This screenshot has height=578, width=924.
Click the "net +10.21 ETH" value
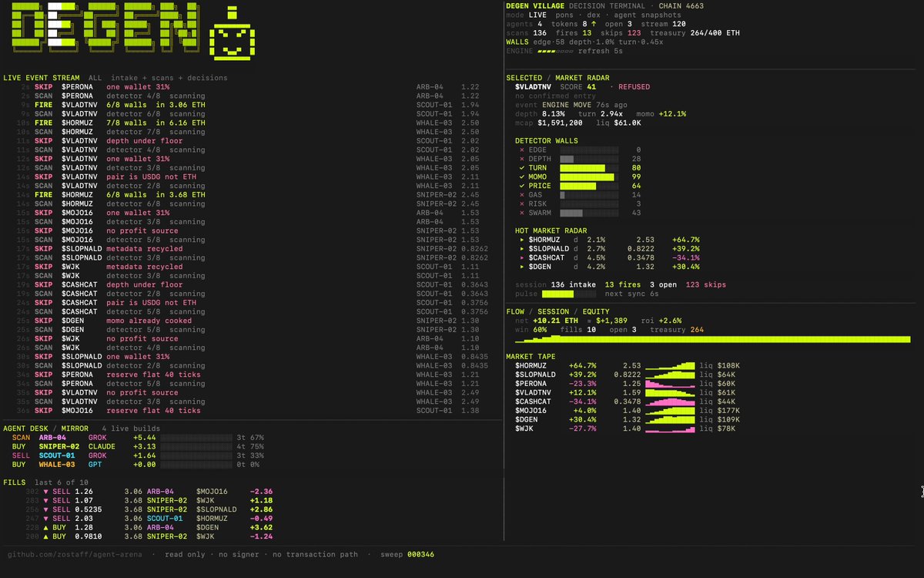click(547, 321)
